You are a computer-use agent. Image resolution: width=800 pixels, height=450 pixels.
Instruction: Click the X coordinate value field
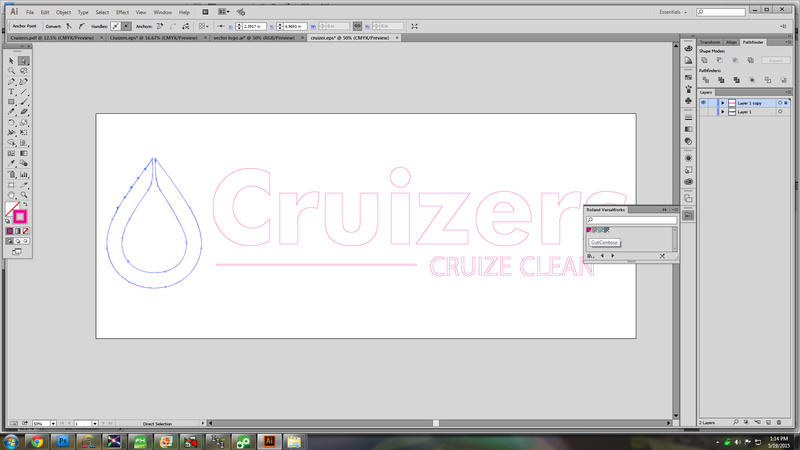pyautogui.click(x=254, y=26)
